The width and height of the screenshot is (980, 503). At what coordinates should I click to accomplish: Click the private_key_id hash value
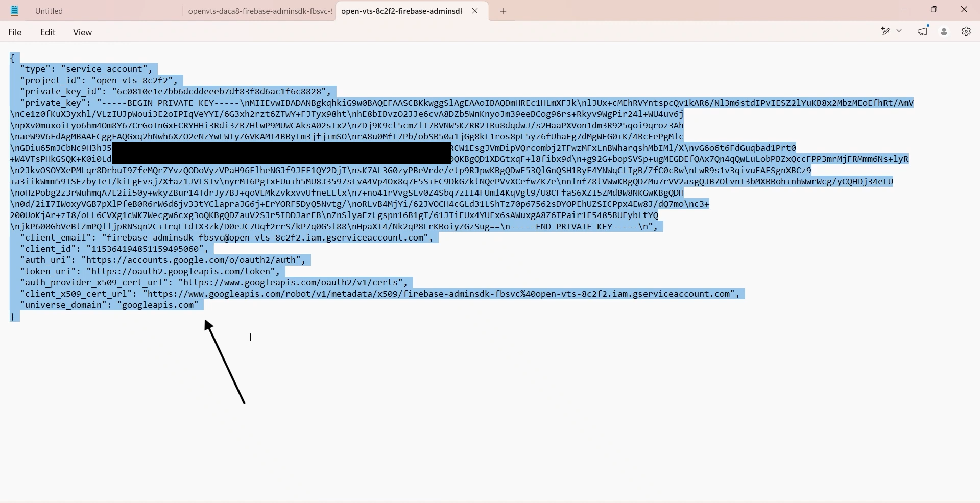pos(222,91)
